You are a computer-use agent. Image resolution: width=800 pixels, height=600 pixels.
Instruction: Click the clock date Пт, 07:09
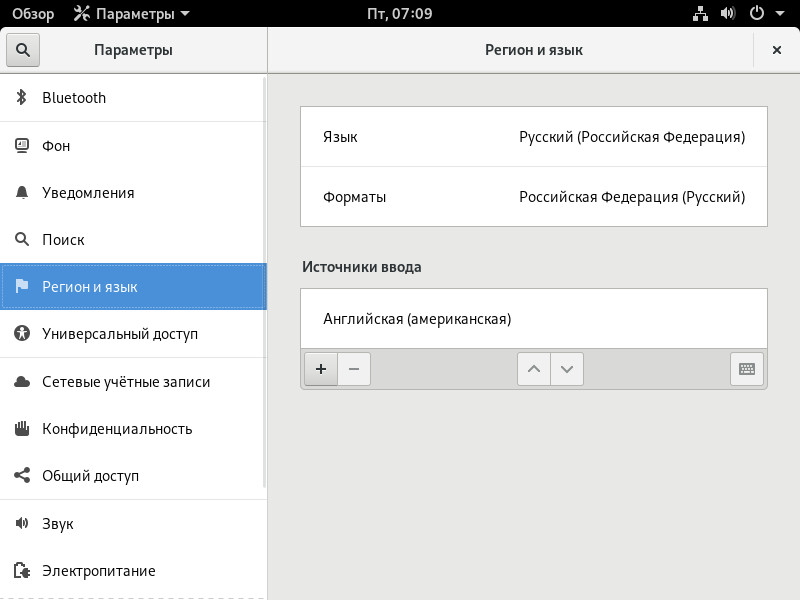pos(399,13)
